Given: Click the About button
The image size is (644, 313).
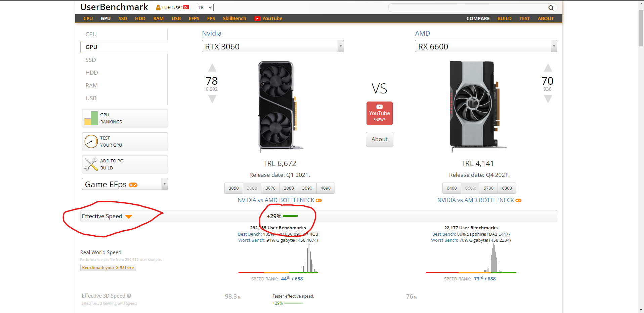Looking at the screenshot, I should point(380,139).
